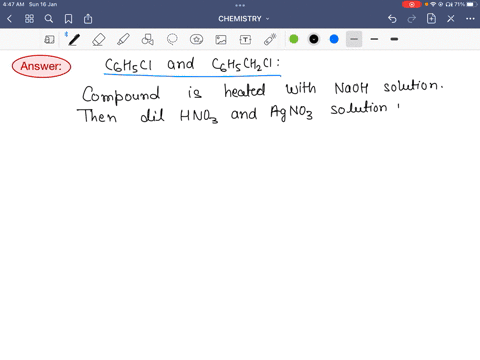Viewport: 480px width, 360px height.
Task: Select the Highlighter tool
Action: pos(123,40)
